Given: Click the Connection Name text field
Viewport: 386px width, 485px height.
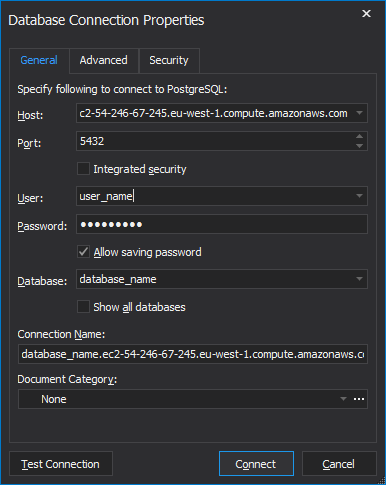Looking at the screenshot, I should pyautogui.click(x=193, y=354).
